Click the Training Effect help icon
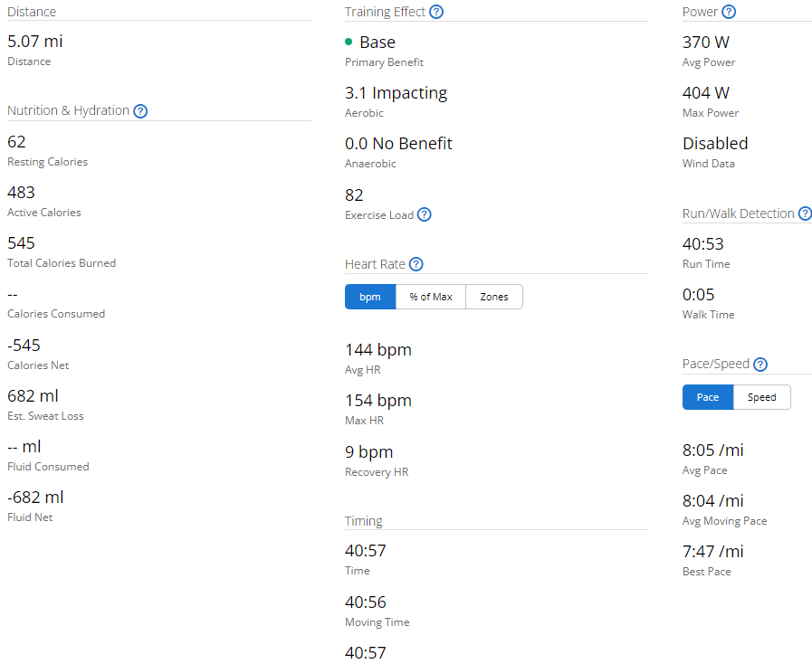 click(x=436, y=12)
